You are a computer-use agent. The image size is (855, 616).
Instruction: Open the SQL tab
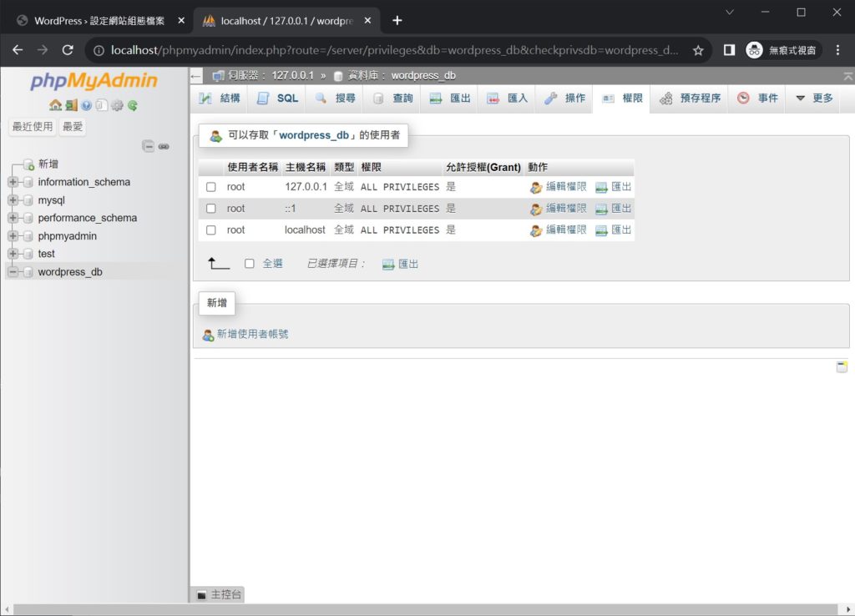pyautogui.click(x=277, y=98)
